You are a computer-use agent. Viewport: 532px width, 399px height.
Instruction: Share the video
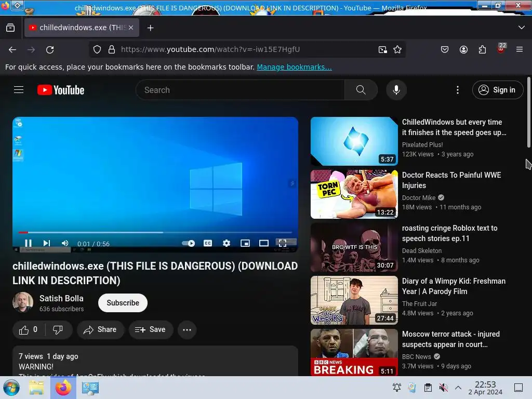100,329
